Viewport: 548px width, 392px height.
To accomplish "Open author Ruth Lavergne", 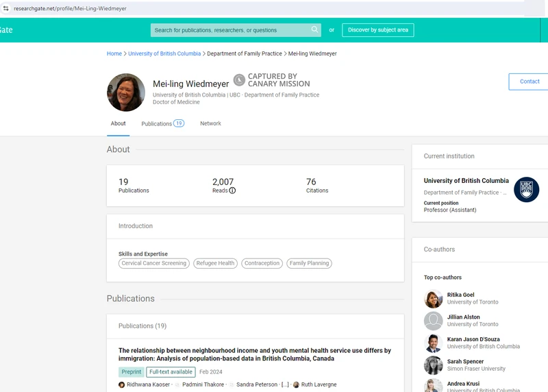I will 319,384.
